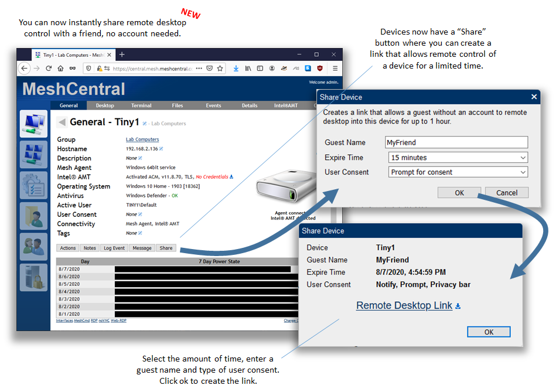Edit the User Consent pencil icon
The width and height of the screenshot is (556, 392).
pyautogui.click(x=140, y=214)
